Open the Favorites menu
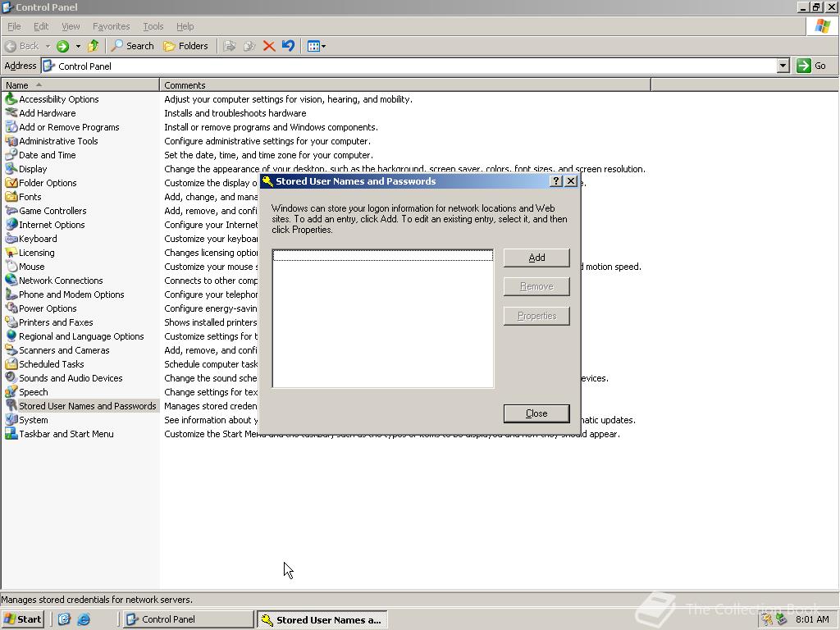Viewport: 840px width, 630px height. (111, 26)
